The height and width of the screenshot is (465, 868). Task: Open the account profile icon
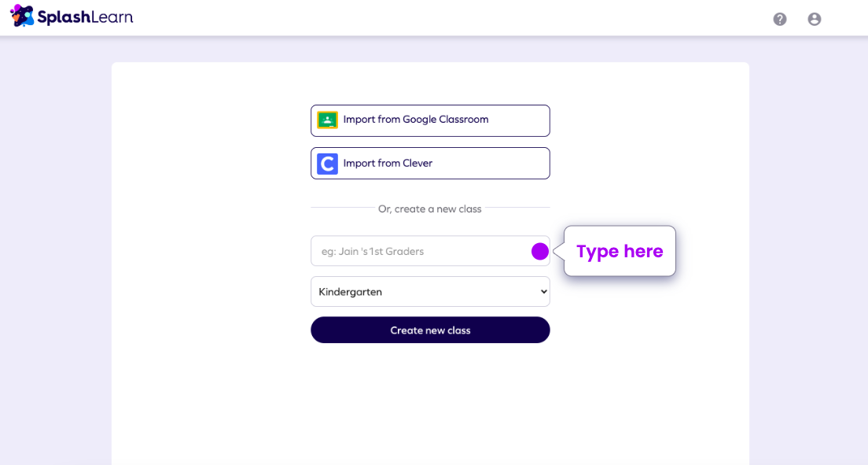(x=815, y=19)
